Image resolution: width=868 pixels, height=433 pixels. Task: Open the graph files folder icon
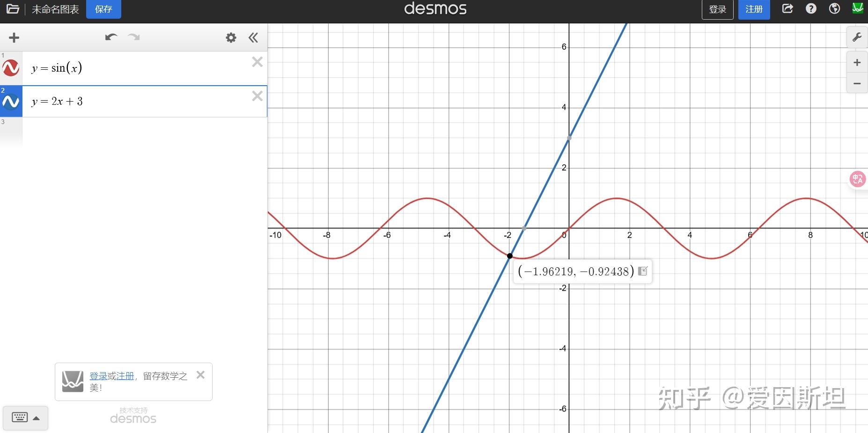click(x=13, y=9)
